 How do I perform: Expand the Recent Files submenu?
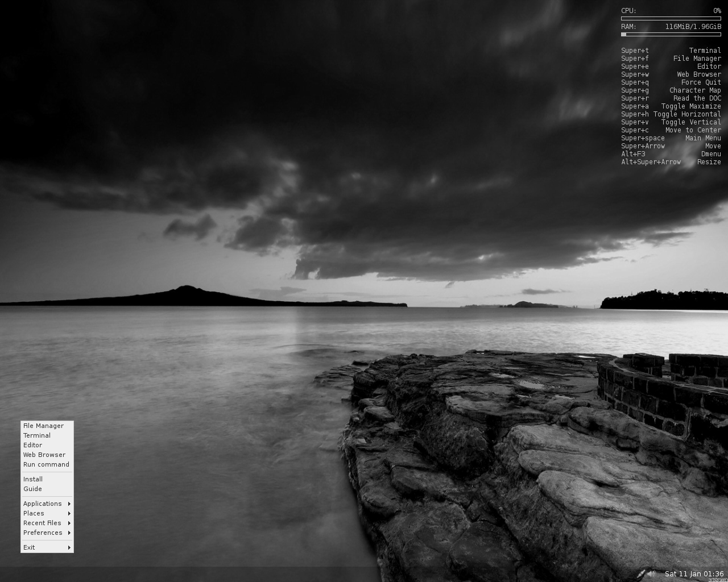click(x=47, y=523)
